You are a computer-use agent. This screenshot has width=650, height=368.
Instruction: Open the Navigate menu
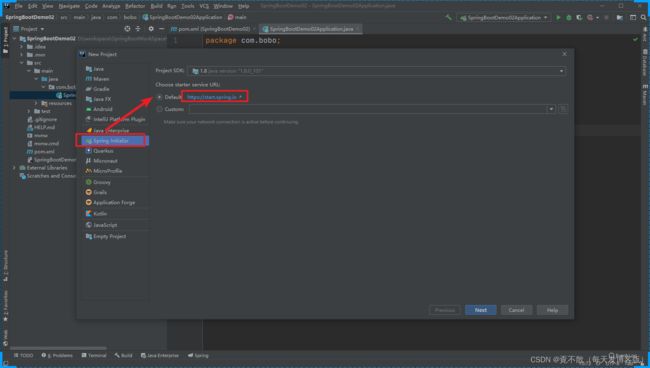tap(69, 6)
